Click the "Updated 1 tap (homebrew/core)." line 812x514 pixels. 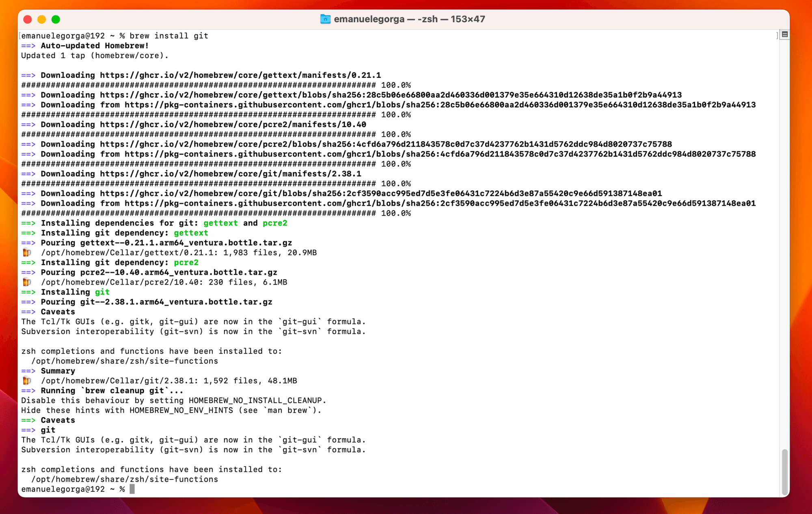95,56
